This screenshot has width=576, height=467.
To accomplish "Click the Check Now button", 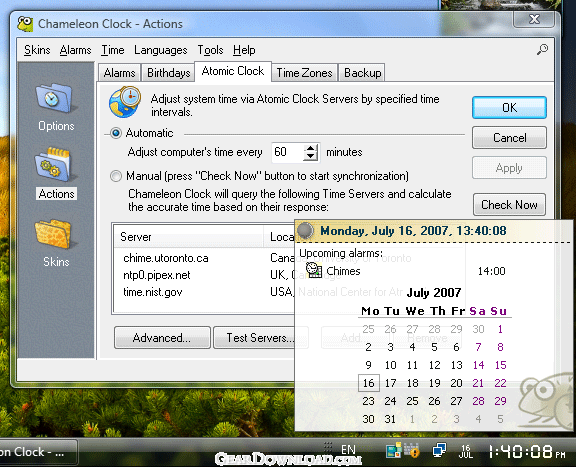I will pos(509,205).
